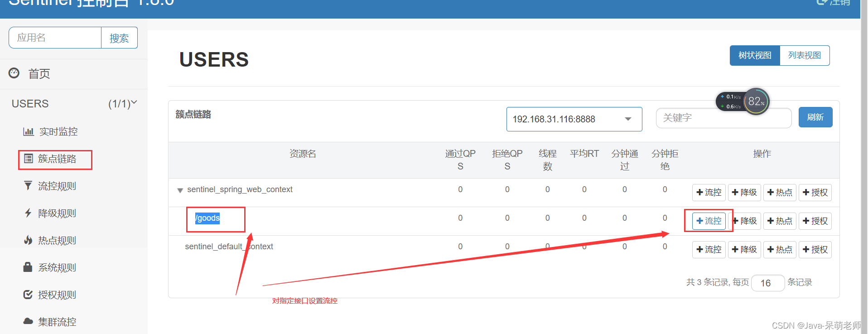The height and width of the screenshot is (334, 868).
Task: Click the 操作 column header
Action: click(x=762, y=154)
